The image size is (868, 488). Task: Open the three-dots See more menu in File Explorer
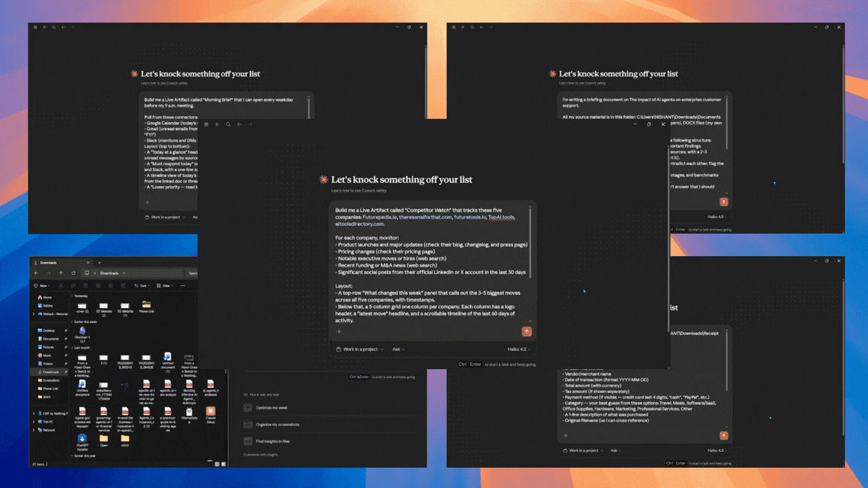(182, 285)
